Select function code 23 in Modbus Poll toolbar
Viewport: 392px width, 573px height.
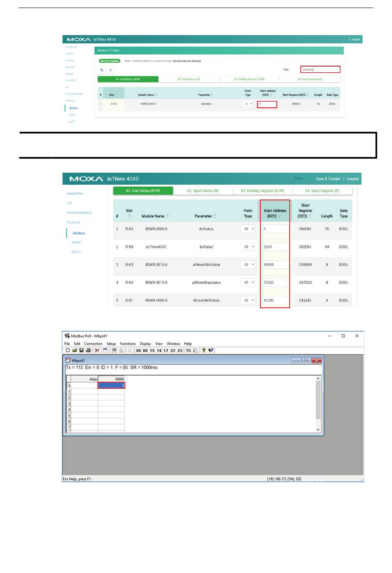[x=180, y=351]
